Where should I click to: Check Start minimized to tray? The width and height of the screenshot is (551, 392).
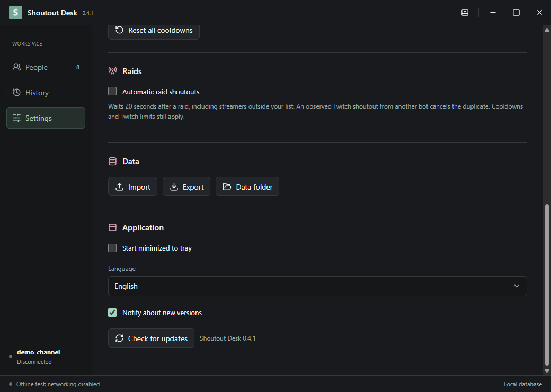[112, 248]
